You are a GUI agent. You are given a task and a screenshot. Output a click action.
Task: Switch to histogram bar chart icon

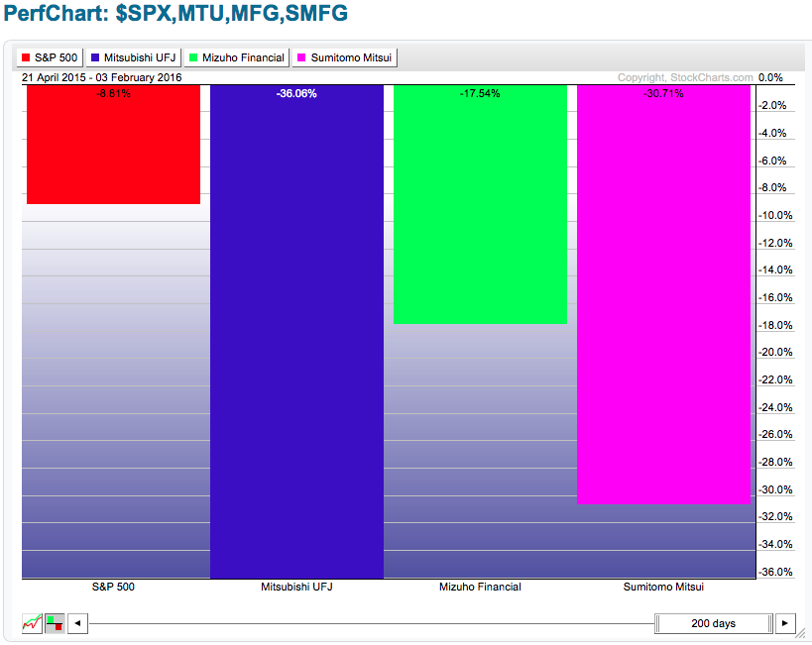55,623
